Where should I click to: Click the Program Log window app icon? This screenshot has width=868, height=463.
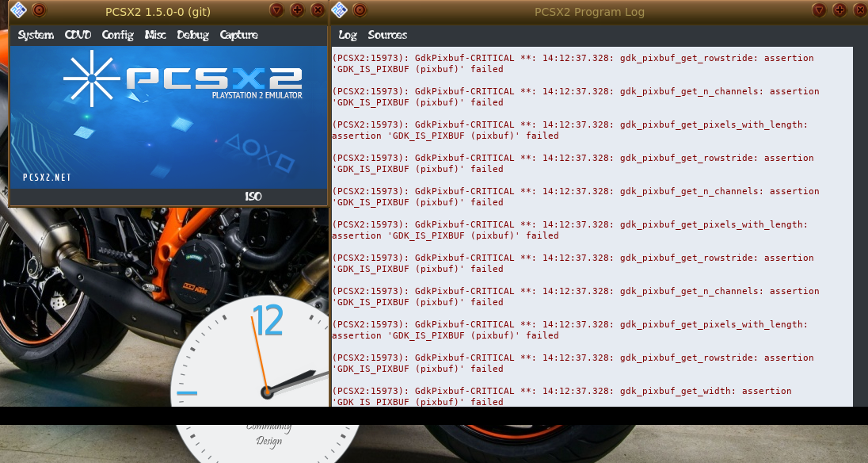[339, 10]
